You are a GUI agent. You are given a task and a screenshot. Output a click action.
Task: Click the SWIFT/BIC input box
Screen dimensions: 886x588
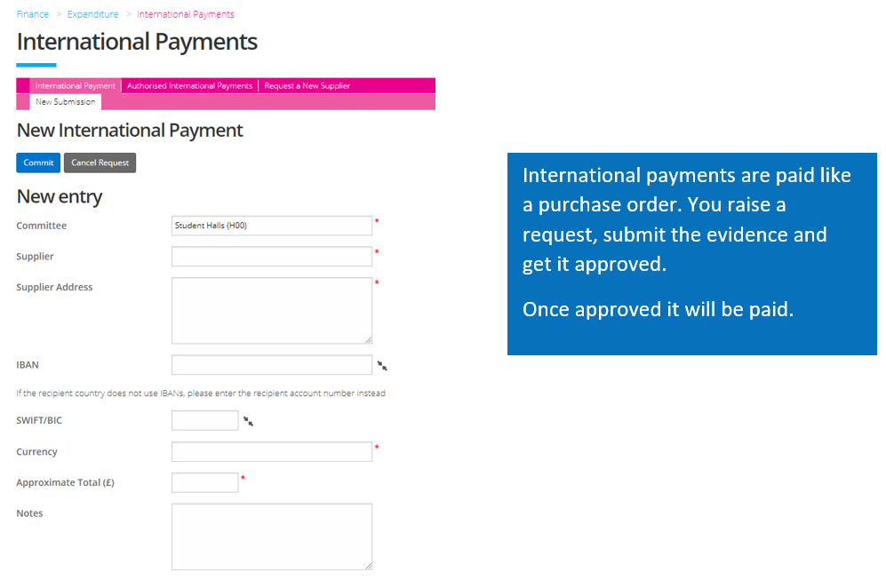(x=205, y=420)
